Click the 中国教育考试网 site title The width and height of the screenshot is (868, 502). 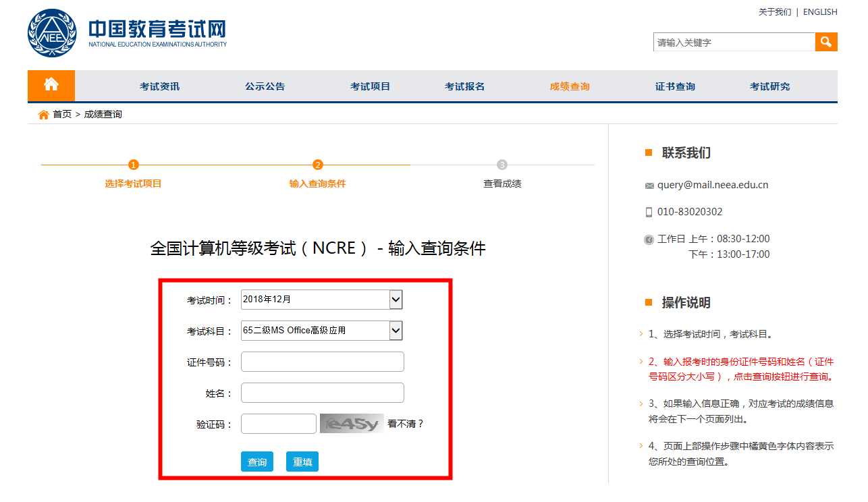point(157,29)
